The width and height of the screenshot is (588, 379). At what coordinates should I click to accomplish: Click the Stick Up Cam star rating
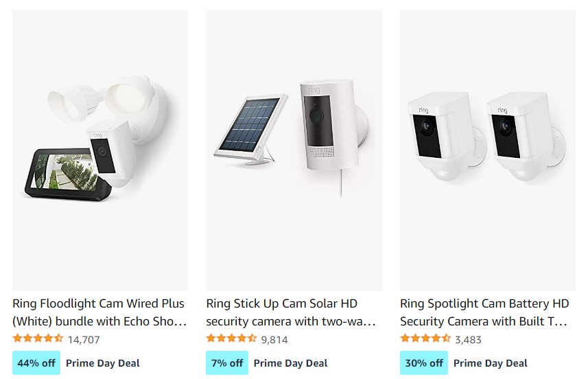(231, 338)
